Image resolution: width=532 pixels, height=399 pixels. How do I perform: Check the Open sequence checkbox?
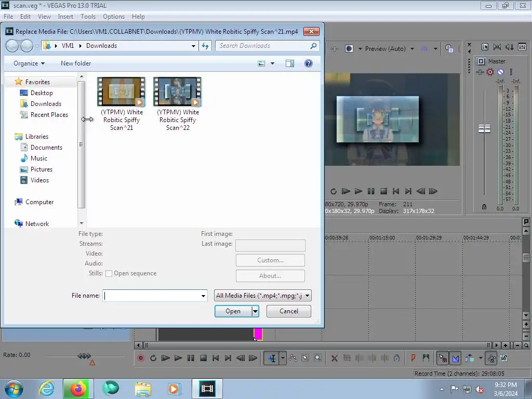point(109,273)
